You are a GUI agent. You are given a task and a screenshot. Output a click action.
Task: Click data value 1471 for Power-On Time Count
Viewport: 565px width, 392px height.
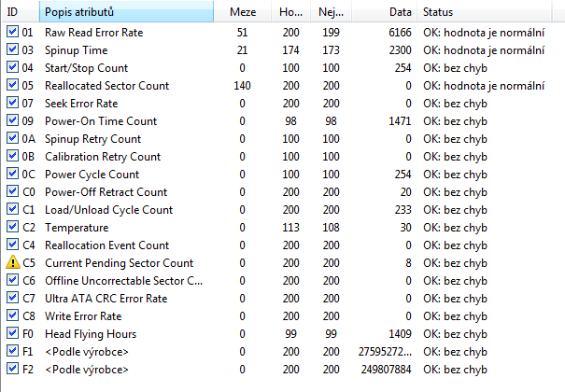point(400,121)
